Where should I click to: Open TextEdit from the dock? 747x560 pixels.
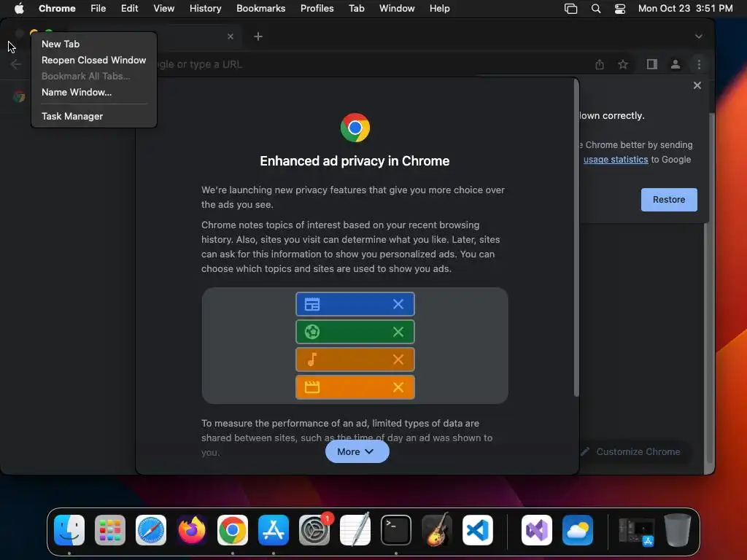point(355,530)
